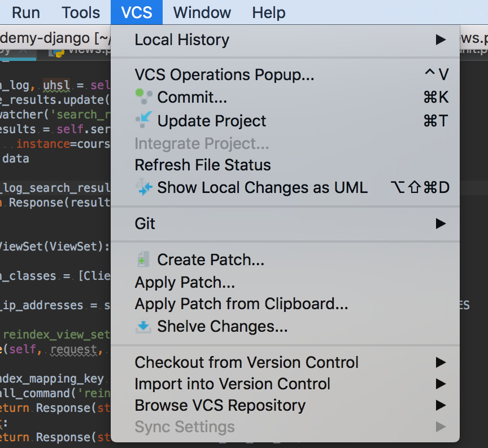The image size is (488, 448).
Task: Open the Window menu
Action: click(x=202, y=12)
